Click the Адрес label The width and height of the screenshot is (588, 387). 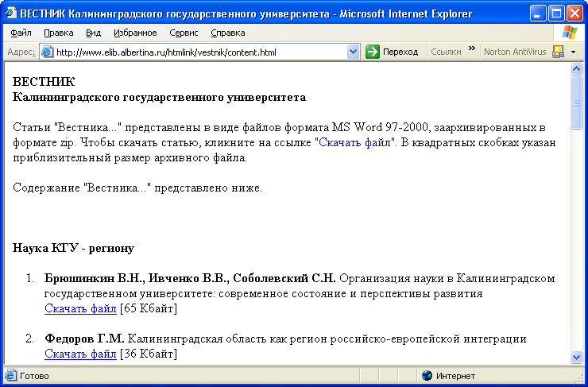point(21,52)
